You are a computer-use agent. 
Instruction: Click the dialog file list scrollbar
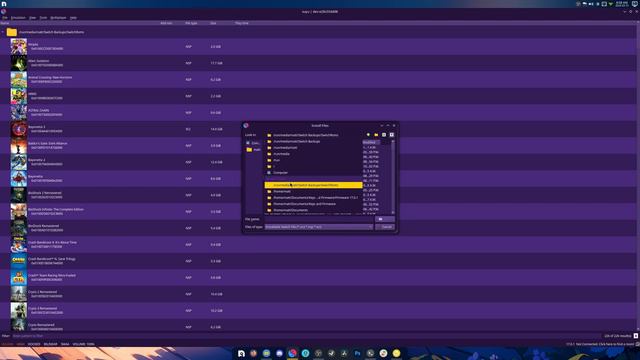point(393,176)
